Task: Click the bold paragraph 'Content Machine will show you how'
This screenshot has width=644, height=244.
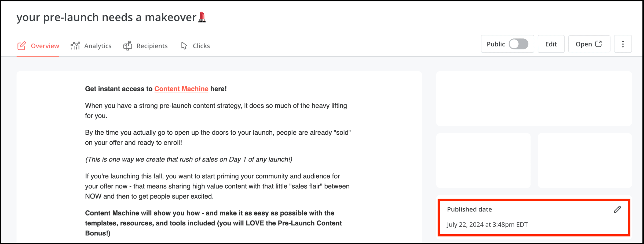Action: point(214,223)
